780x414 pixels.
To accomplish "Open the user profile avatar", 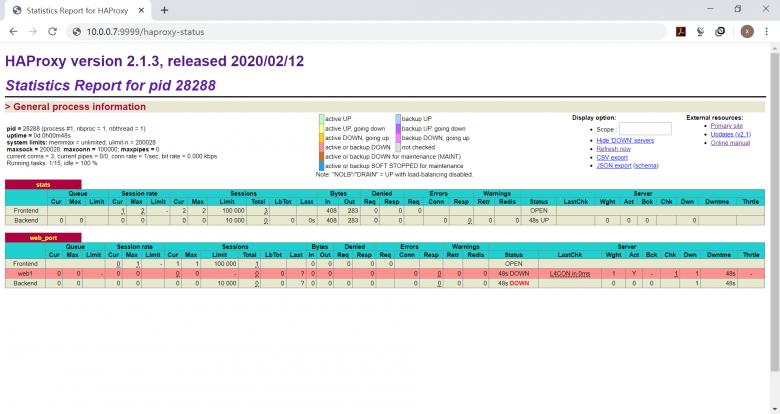I will 747,31.
